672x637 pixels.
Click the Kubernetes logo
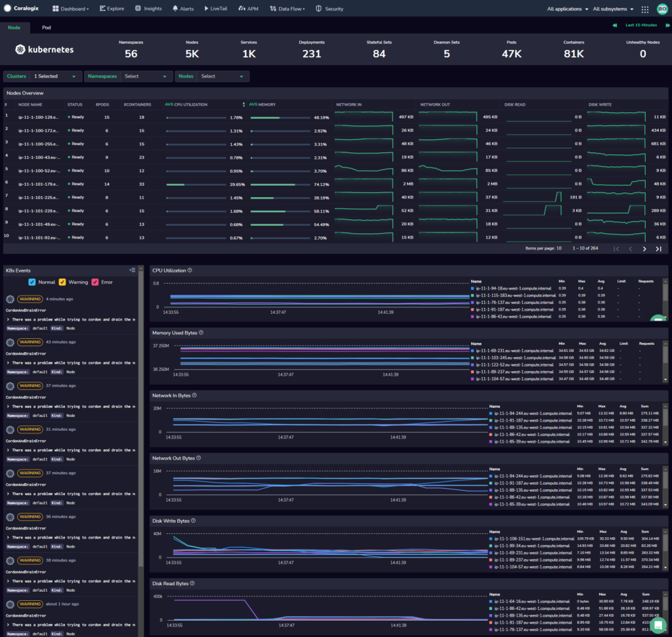pos(45,49)
